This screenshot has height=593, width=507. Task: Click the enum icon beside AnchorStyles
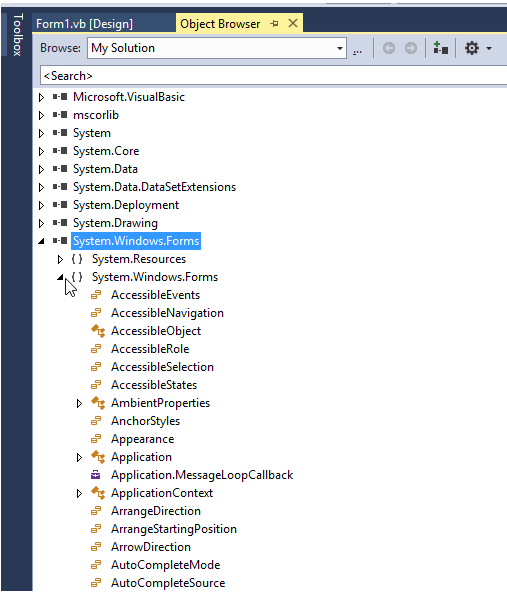(x=96, y=421)
